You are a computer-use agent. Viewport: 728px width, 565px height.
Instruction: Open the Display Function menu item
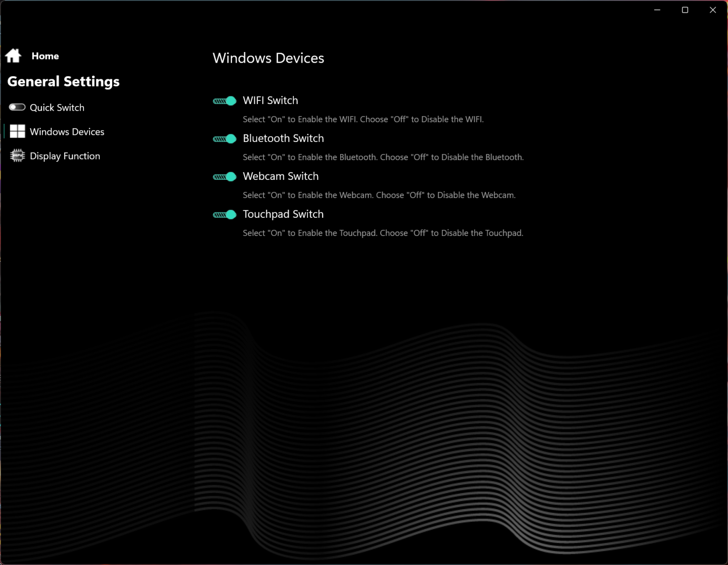65,156
